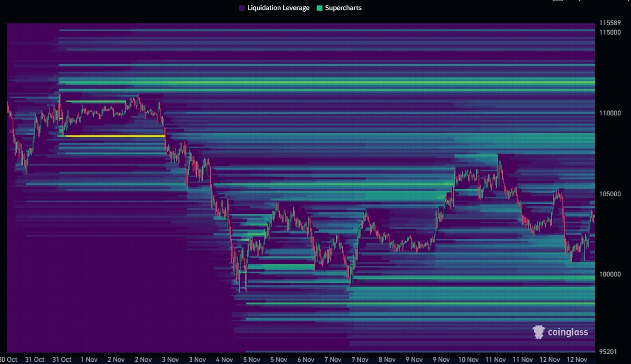
Task: Click the 30 Oct date label
Action: tap(8, 360)
